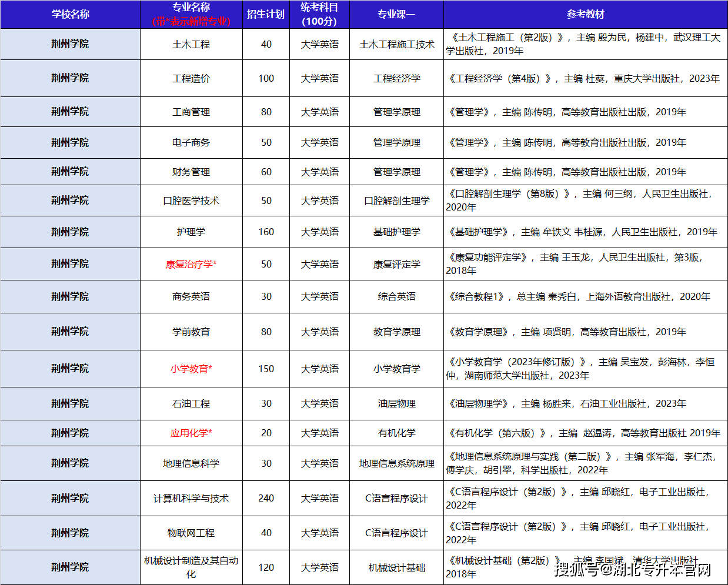Viewport: 728px width, 585px height.
Task: Click the 《口腔解剖生理学（第8版）》 textbook cell
Action: pyautogui.click(x=586, y=200)
